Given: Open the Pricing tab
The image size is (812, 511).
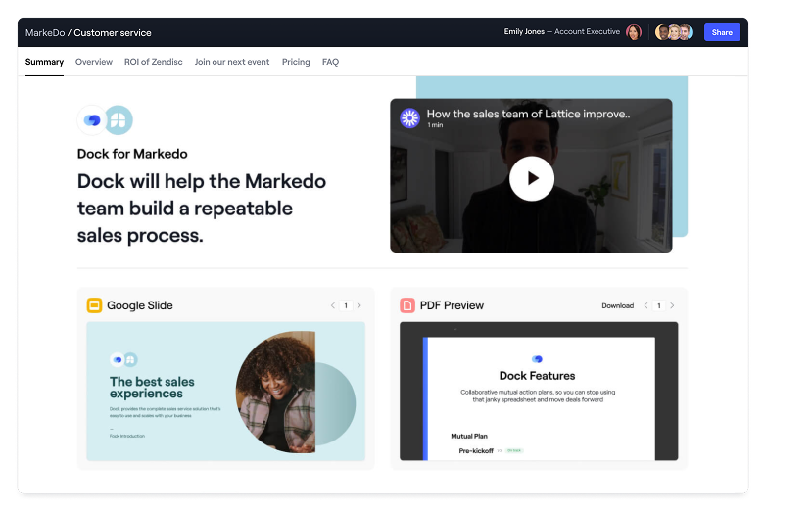Looking at the screenshot, I should (x=296, y=62).
